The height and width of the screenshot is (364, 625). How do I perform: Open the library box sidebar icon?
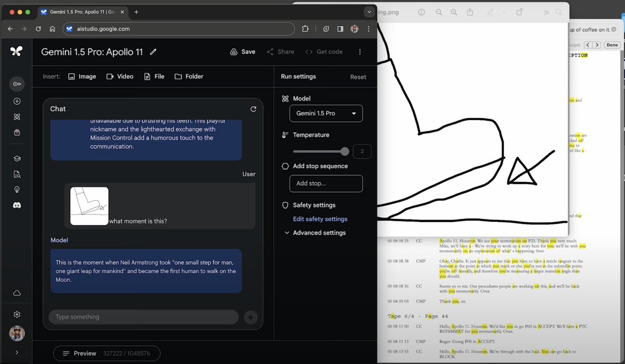tap(17, 132)
